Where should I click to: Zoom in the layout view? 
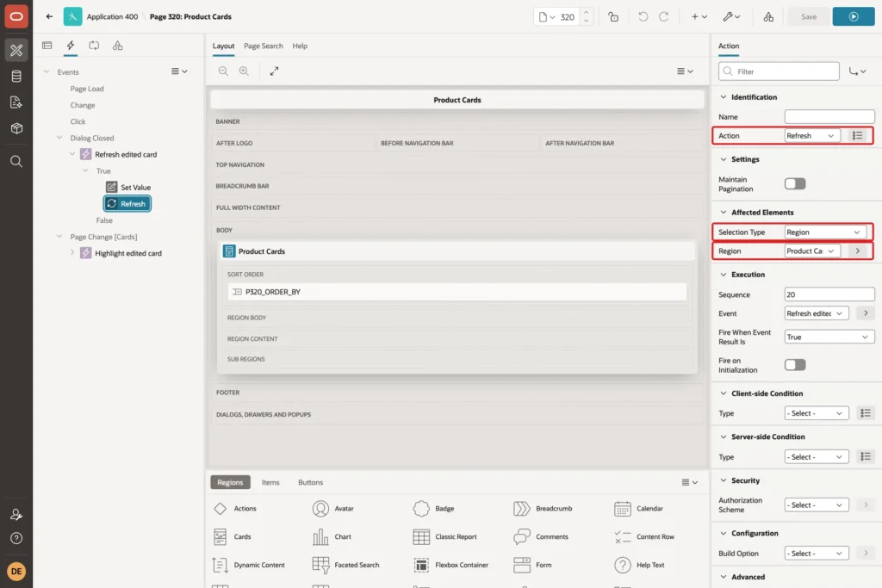click(244, 71)
